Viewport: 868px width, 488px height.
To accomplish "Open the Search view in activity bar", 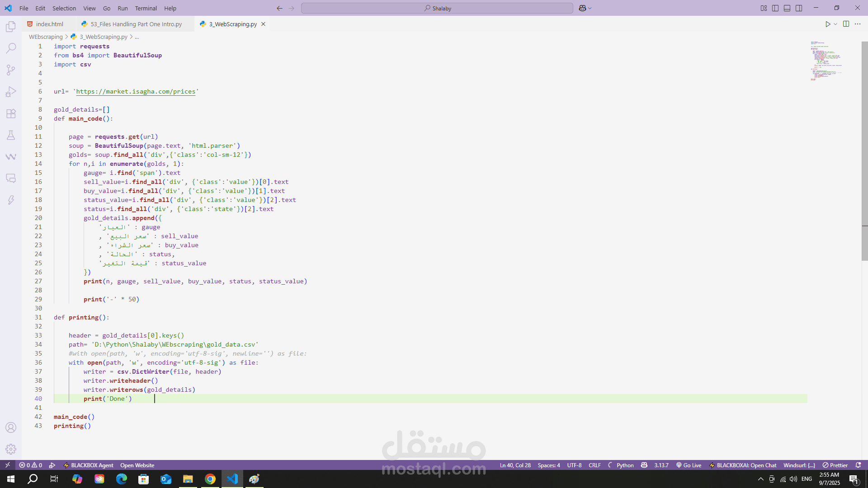I will tap(11, 48).
